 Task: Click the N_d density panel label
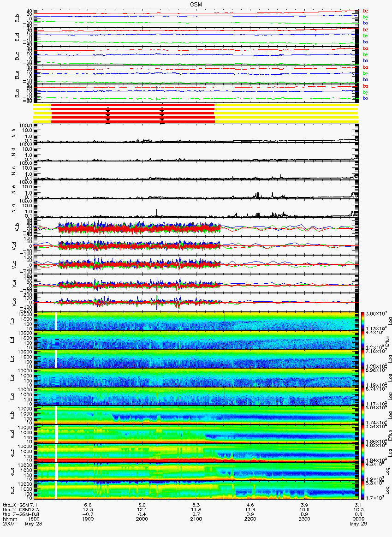click(14, 152)
